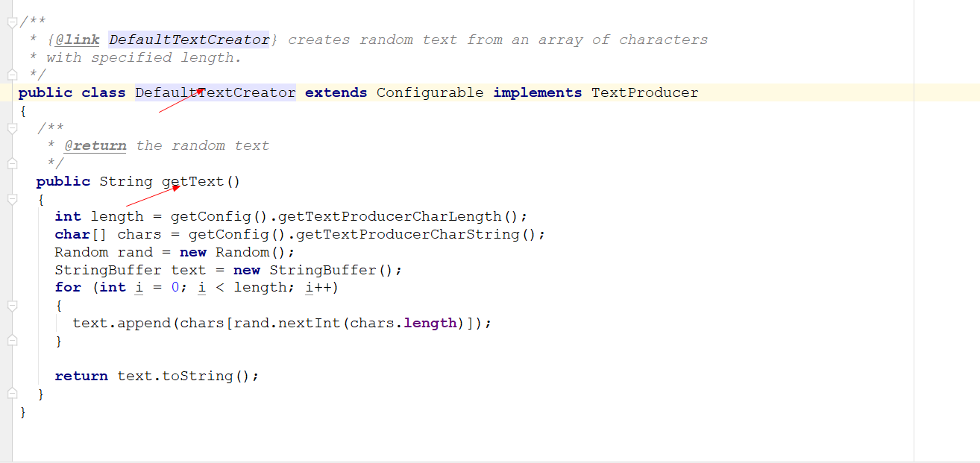Screen dimensions: 980x463
Task: Click the public modifier before class
Action: pyautogui.click(x=45, y=92)
